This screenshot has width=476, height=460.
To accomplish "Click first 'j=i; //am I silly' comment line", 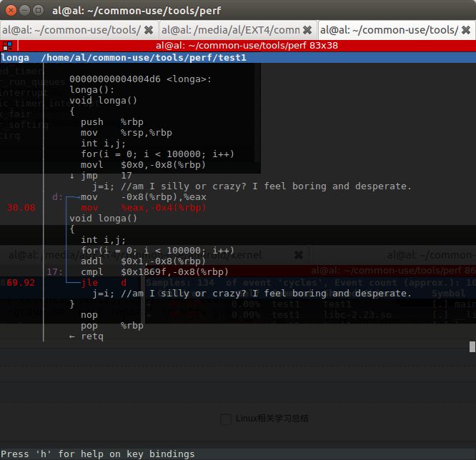I will 252,186.
